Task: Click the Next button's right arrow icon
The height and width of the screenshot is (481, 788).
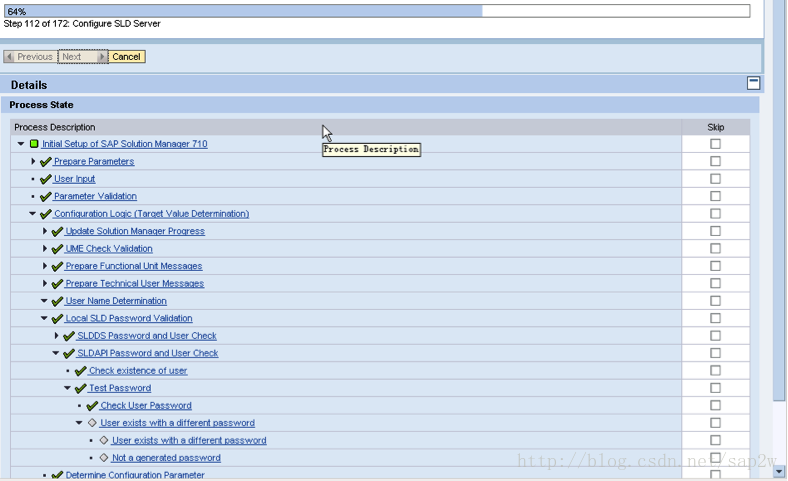Action: (x=102, y=57)
